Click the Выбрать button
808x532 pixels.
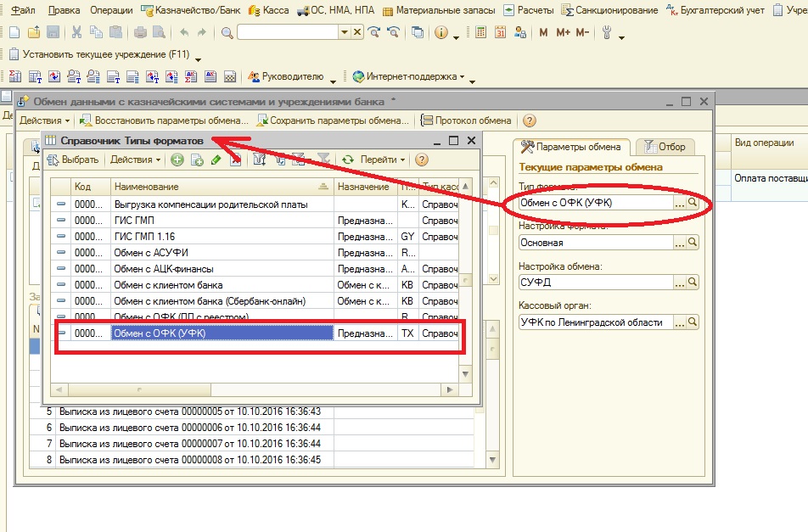73,160
